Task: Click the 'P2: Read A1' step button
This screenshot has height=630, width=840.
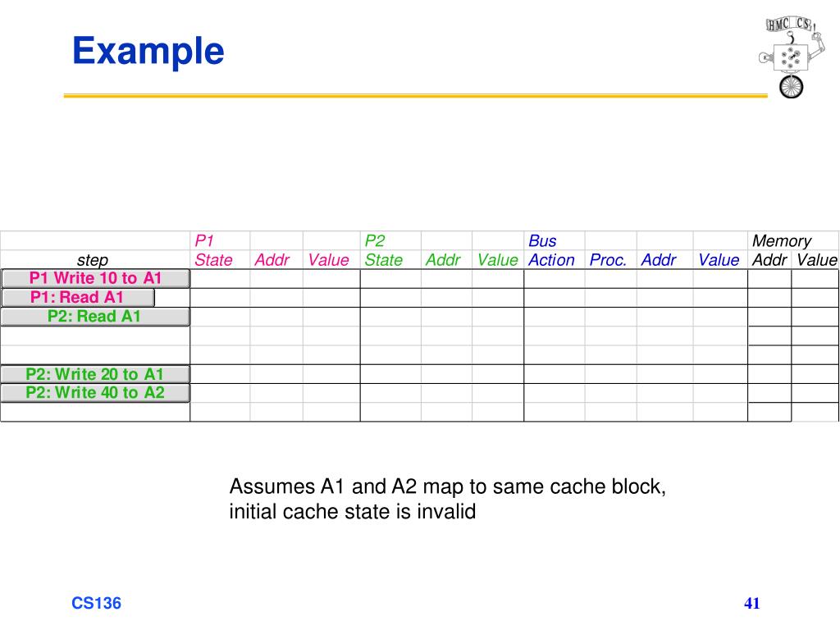Action: (x=95, y=317)
